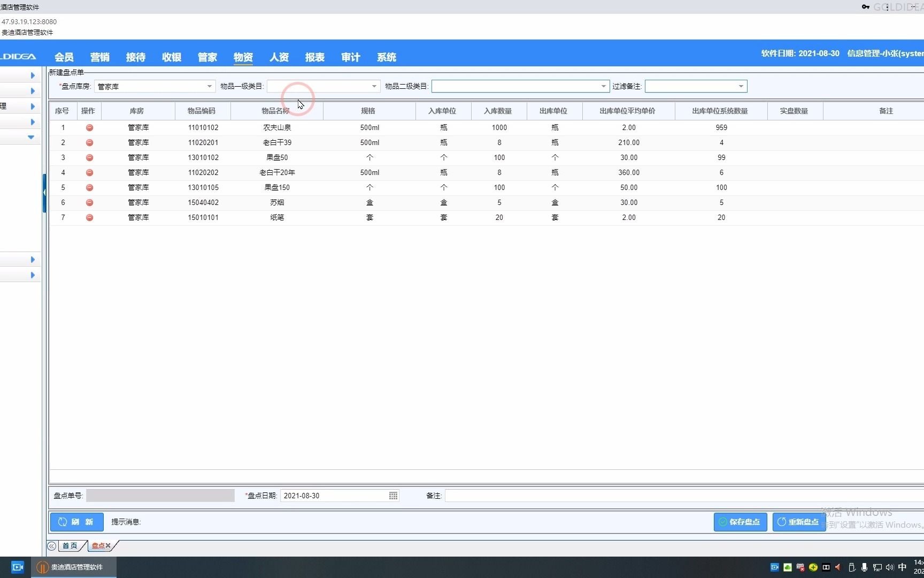Switch to the 首页 tab
924x578 pixels.
[70, 546]
